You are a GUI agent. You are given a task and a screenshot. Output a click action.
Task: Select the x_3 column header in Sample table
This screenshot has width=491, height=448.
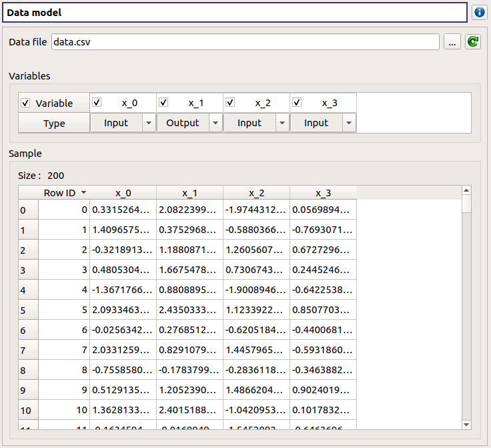tap(323, 193)
